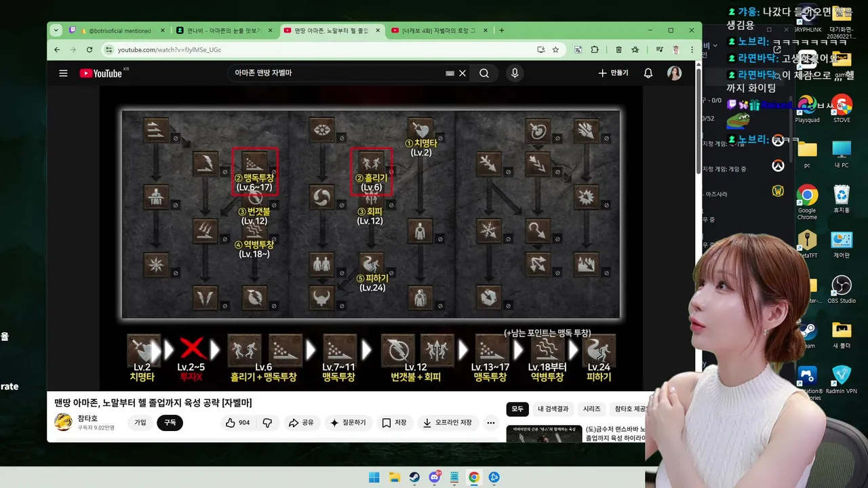Go to YouTube home via the logo
The image size is (868, 488).
[100, 73]
